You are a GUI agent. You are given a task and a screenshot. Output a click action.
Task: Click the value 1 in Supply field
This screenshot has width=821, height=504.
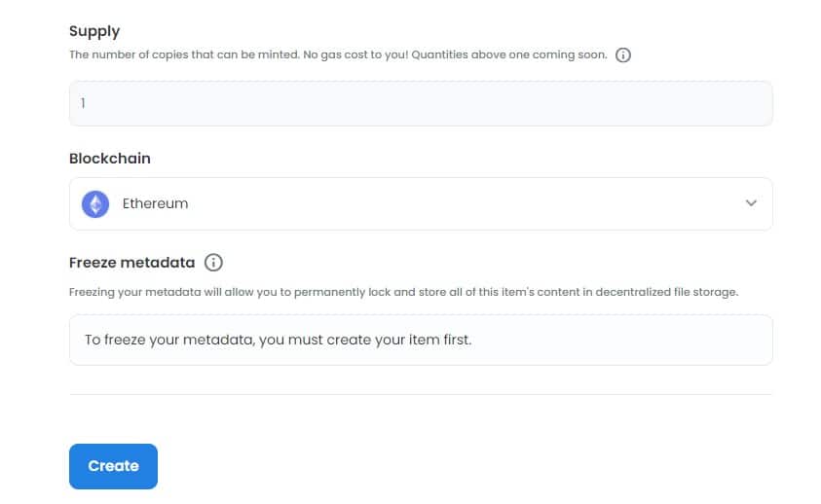pyautogui.click(x=84, y=103)
